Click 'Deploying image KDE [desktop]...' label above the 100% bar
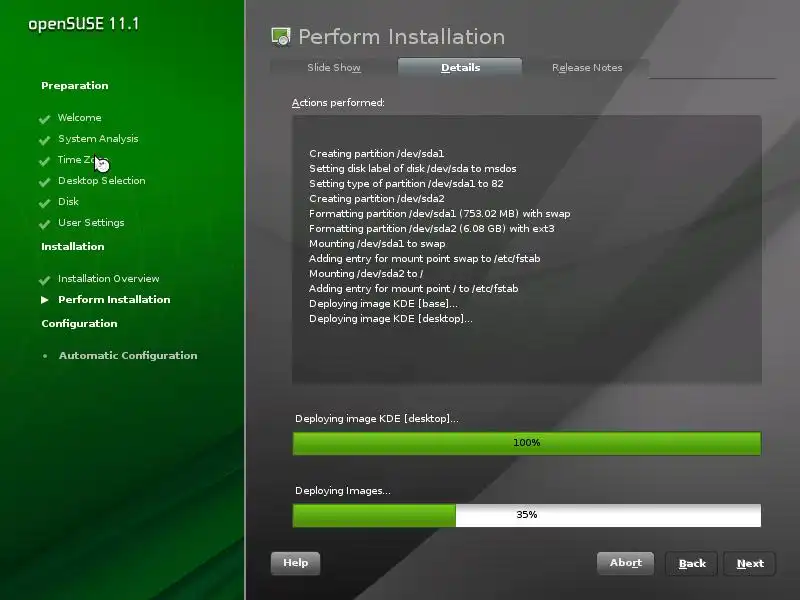The height and width of the screenshot is (600, 800). tap(377, 419)
